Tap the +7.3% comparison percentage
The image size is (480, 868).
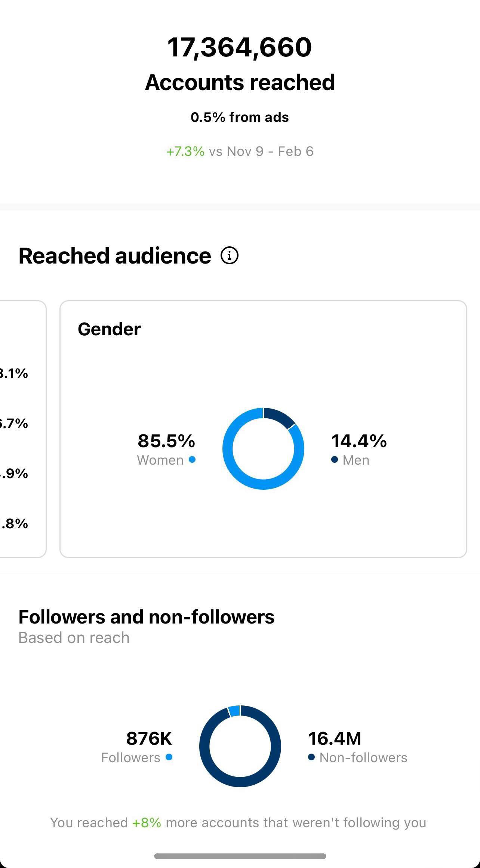pos(185,151)
